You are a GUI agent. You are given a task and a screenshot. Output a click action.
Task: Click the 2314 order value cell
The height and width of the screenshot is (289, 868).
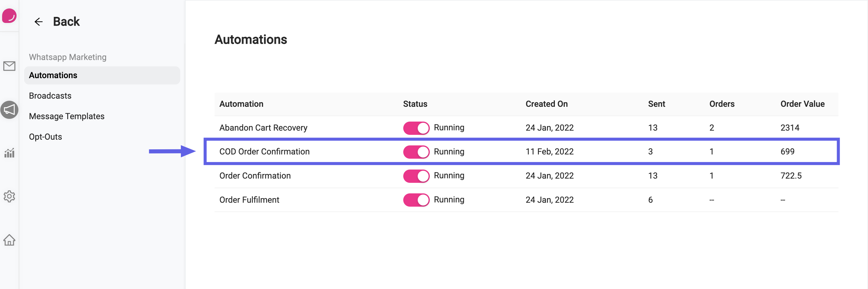[790, 128]
